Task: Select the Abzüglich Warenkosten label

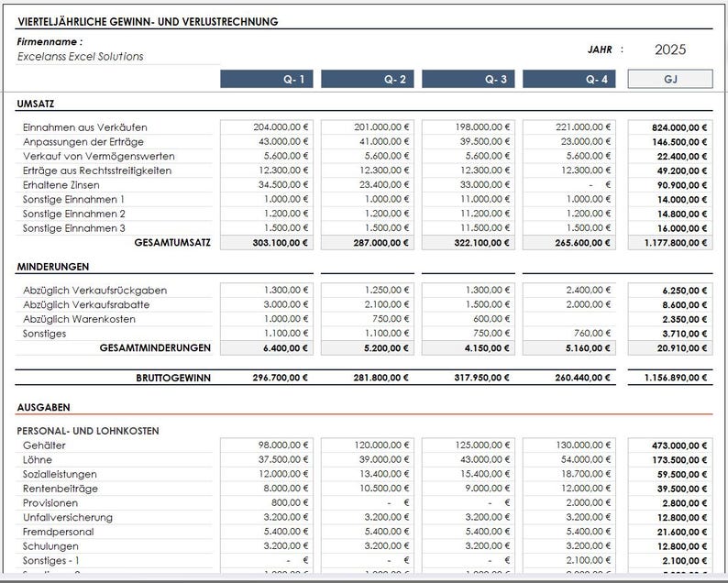Action: tap(79, 319)
